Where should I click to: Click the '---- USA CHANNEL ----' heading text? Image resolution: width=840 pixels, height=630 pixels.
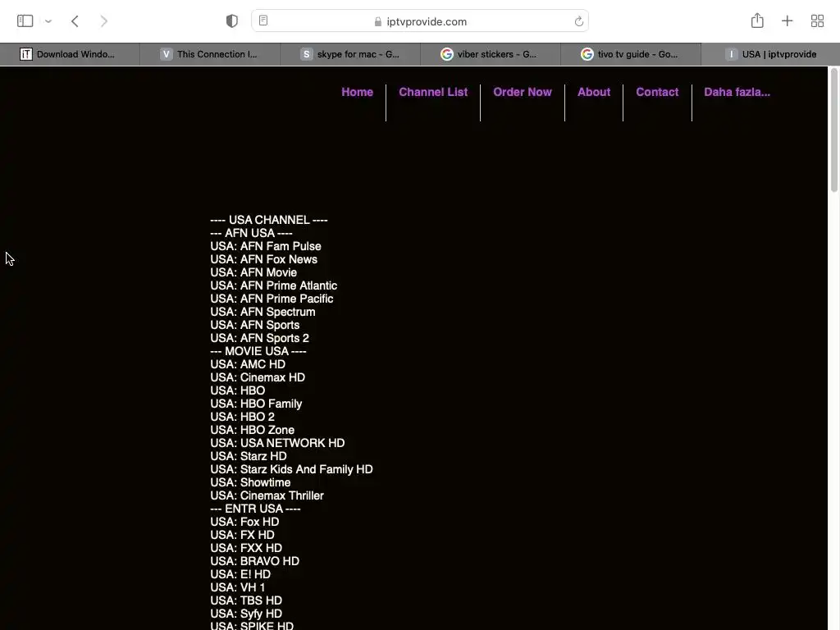click(268, 220)
